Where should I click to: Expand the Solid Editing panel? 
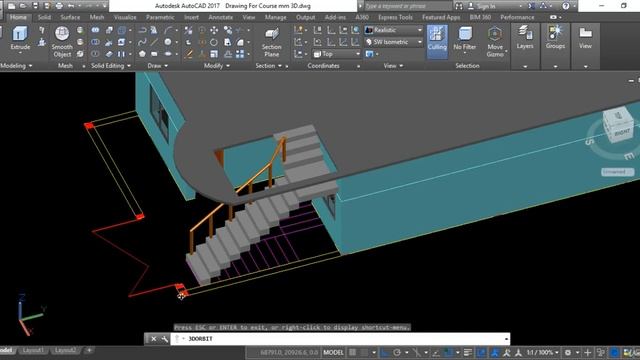(111, 66)
